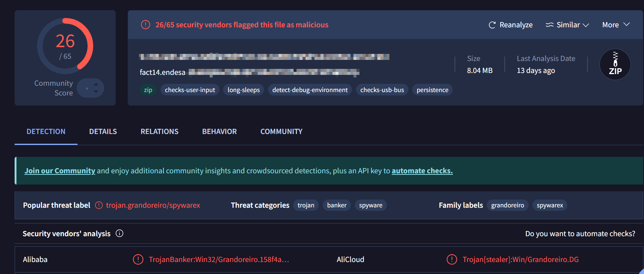
Task: Open the More dropdown menu
Action: [x=616, y=25]
